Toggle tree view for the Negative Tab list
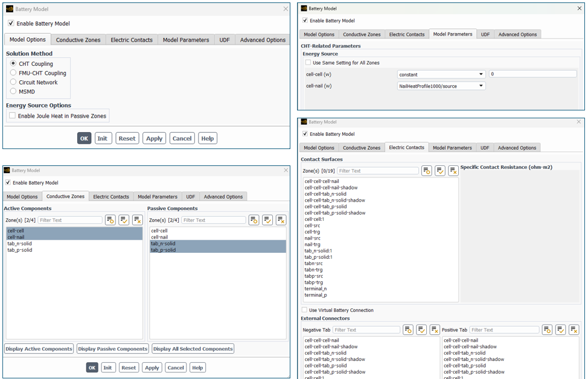588x379 pixels. click(408, 330)
